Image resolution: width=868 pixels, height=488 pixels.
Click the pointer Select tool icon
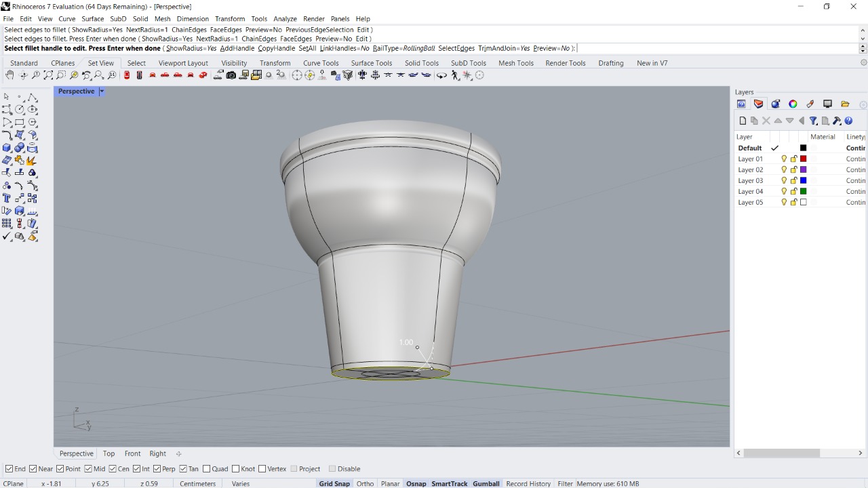click(x=7, y=97)
